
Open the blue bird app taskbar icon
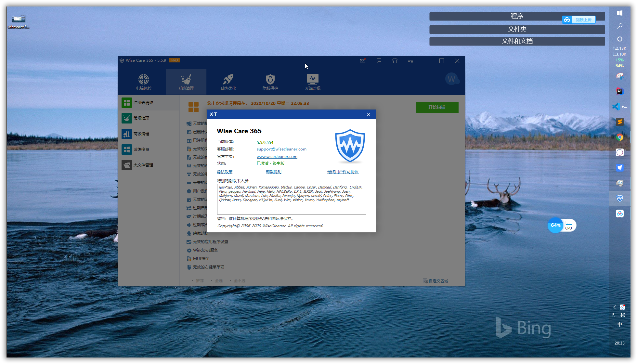coord(620,168)
